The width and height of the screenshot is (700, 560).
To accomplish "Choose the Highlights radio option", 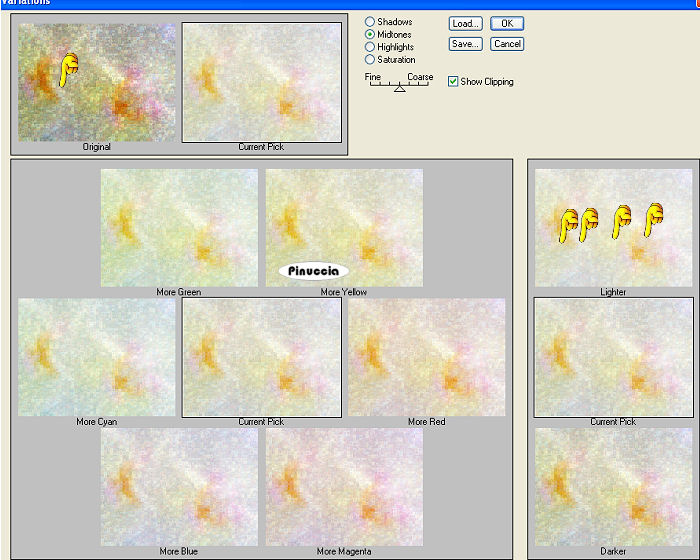I will (370, 47).
